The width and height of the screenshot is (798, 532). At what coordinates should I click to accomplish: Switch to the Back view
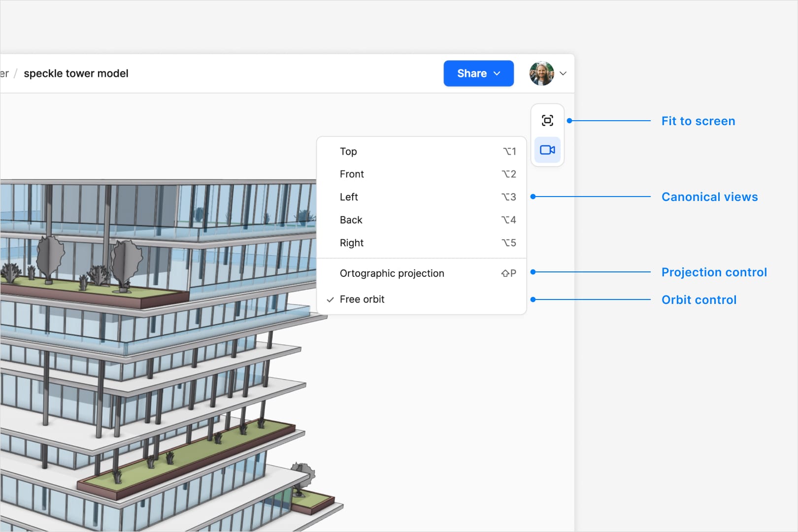coord(422,220)
